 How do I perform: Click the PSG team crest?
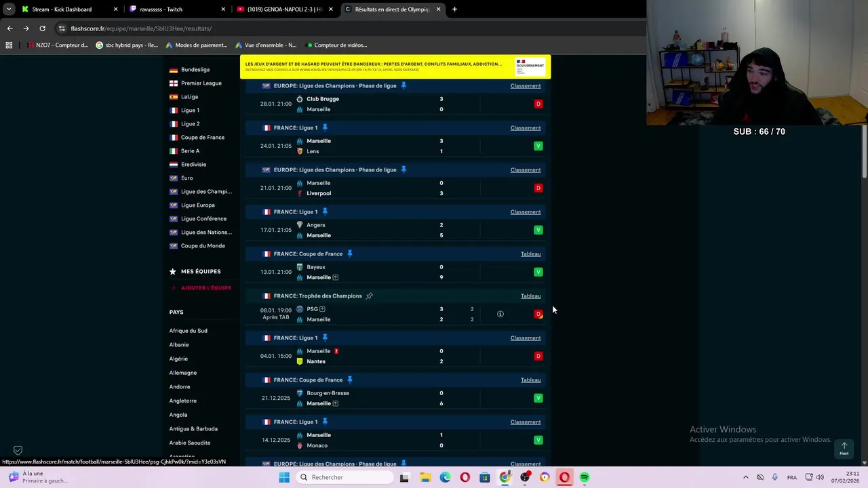click(300, 309)
